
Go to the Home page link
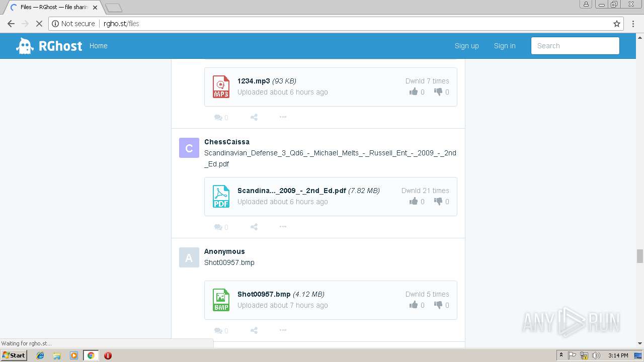pyautogui.click(x=99, y=46)
